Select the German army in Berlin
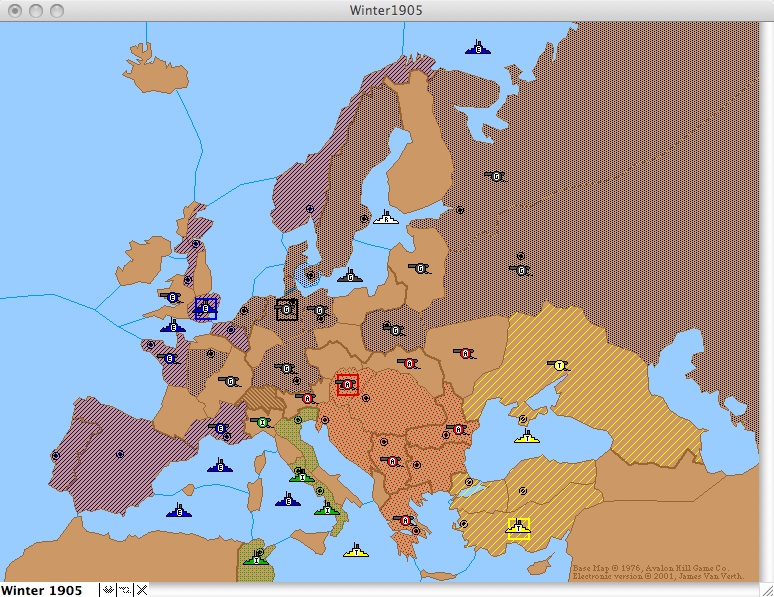The width and height of the screenshot is (774, 597). tap(319, 311)
